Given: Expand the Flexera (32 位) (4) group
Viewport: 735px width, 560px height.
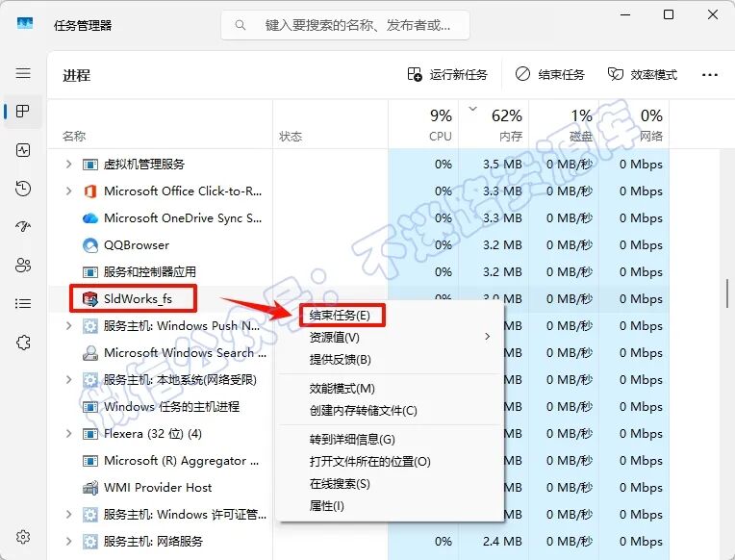Looking at the screenshot, I should tap(69, 433).
